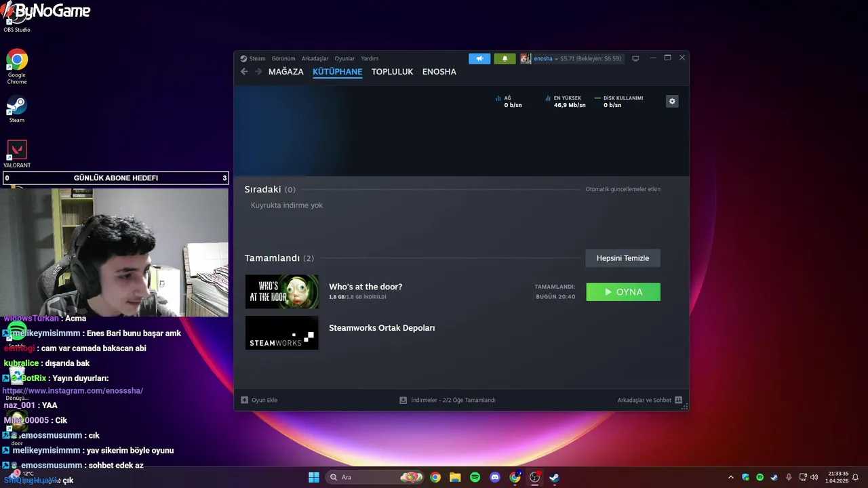Open Google Chrome desktop shortcut
868x488 pixels.
tap(17, 66)
